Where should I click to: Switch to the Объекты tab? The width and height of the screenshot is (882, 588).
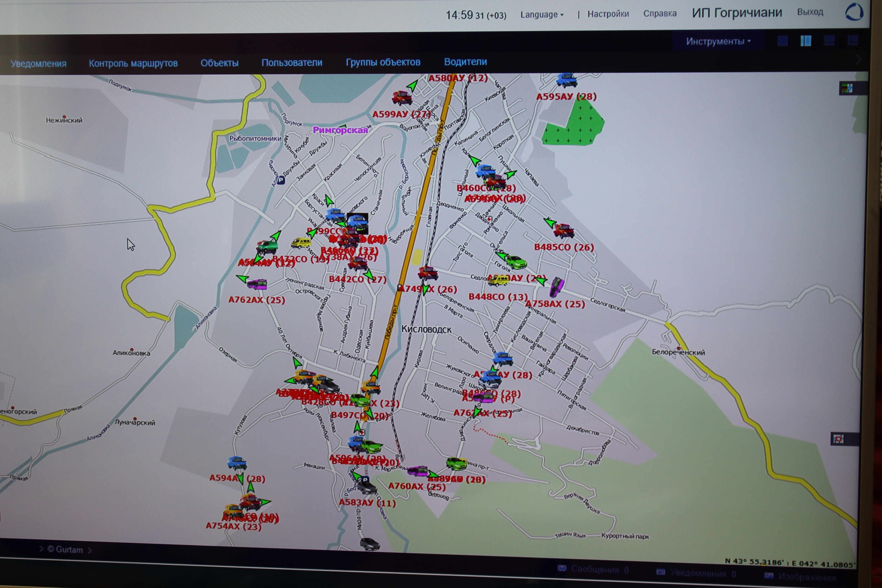pos(219,63)
